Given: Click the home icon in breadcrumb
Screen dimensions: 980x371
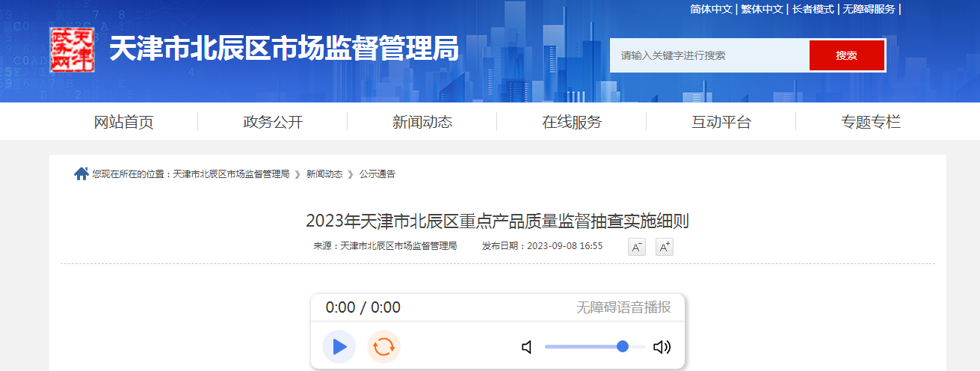Looking at the screenshot, I should [x=81, y=174].
